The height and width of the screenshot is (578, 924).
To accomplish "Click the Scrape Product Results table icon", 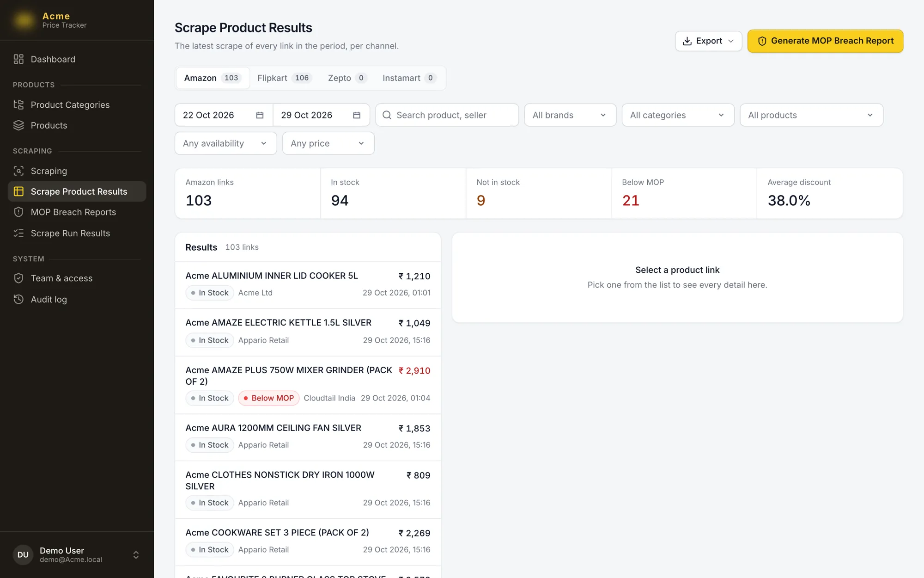I will 18,191.
